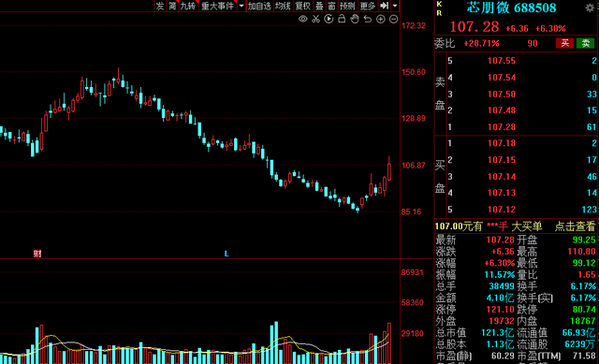
Task: Zoom in with the plus icon
Action: (381, 19)
